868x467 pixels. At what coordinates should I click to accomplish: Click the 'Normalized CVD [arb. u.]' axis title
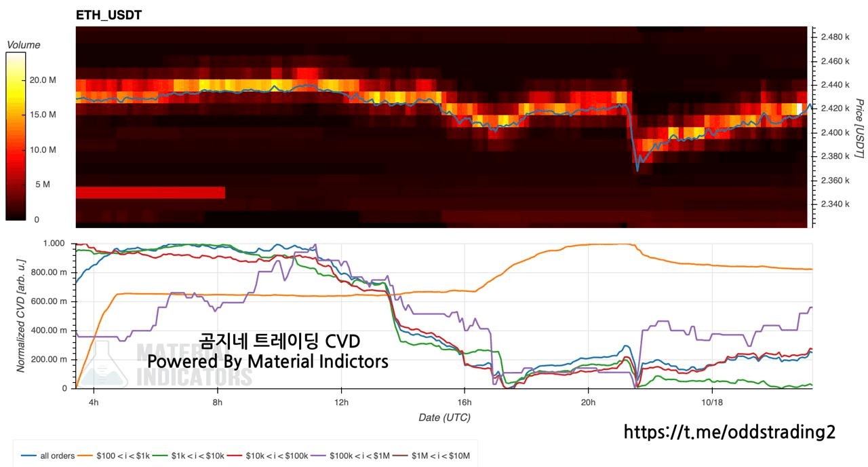click(x=22, y=316)
